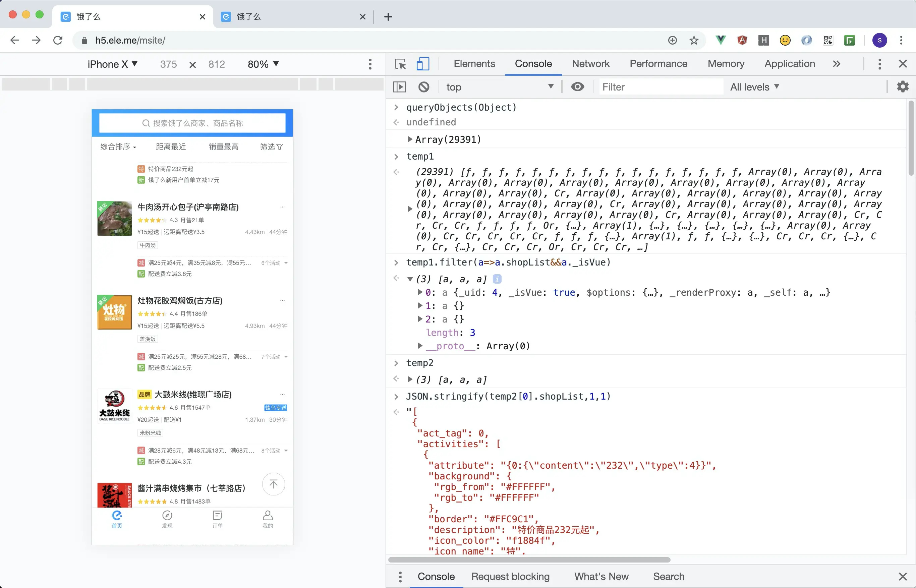Expand the Array(29391) result
The width and height of the screenshot is (916, 588).
point(410,139)
